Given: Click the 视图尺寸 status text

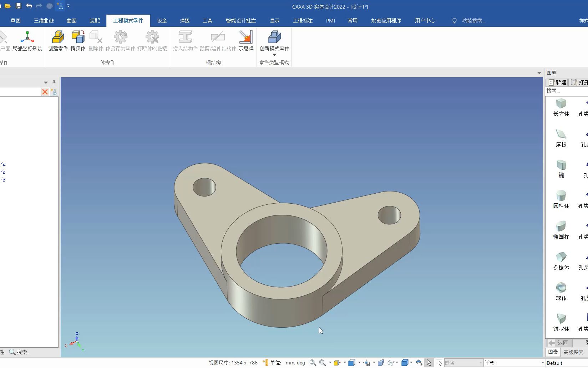Looking at the screenshot, I should click(x=233, y=363).
